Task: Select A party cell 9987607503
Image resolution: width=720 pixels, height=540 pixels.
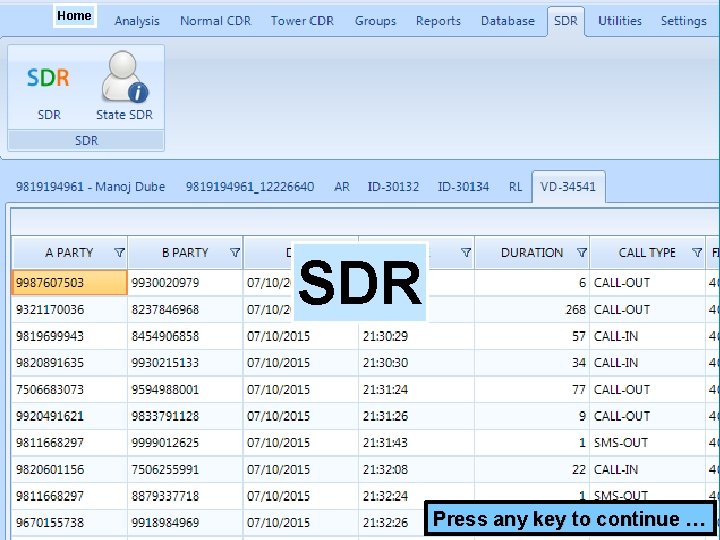Action: pos(69,282)
